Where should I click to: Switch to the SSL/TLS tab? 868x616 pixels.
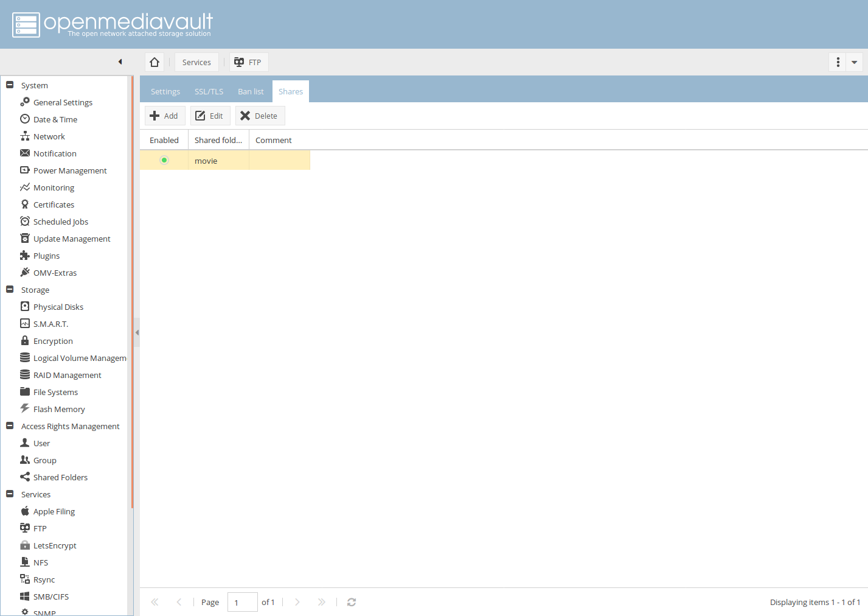[209, 91]
